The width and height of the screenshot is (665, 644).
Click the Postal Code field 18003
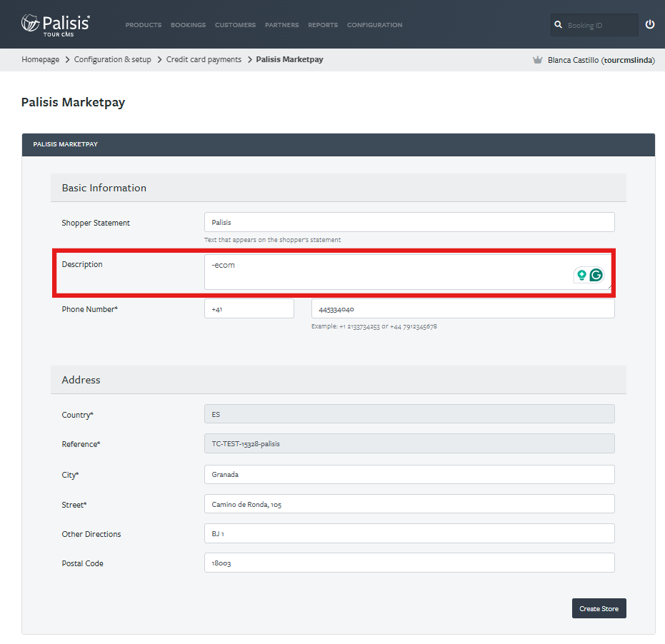click(409, 563)
